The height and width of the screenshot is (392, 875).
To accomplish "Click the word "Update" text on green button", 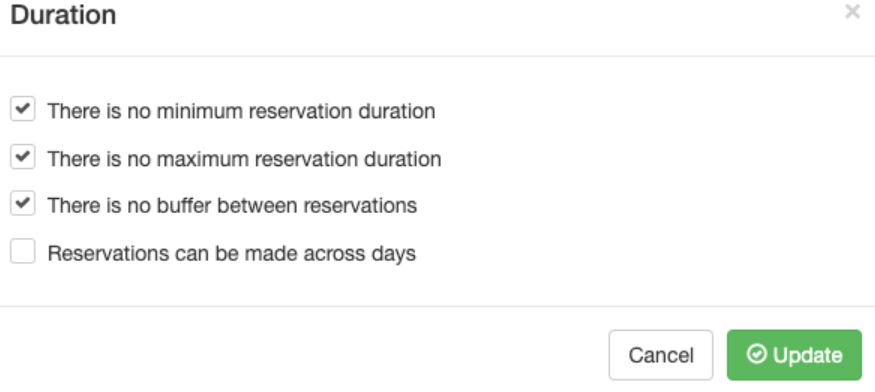I will (807, 355).
